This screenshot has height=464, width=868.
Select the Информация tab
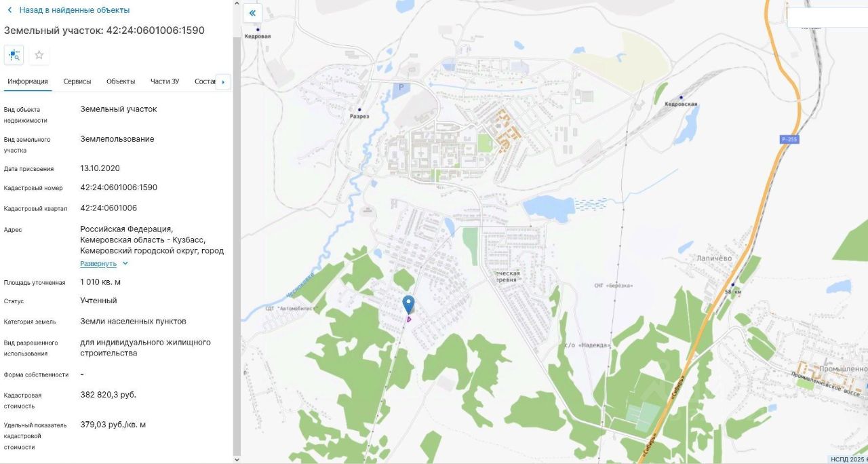pos(28,81)
